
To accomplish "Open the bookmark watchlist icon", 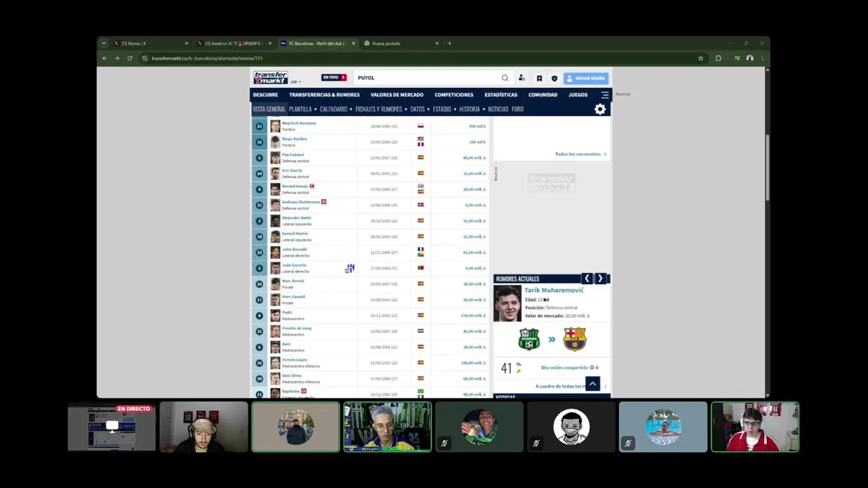I will coord(539,78).
